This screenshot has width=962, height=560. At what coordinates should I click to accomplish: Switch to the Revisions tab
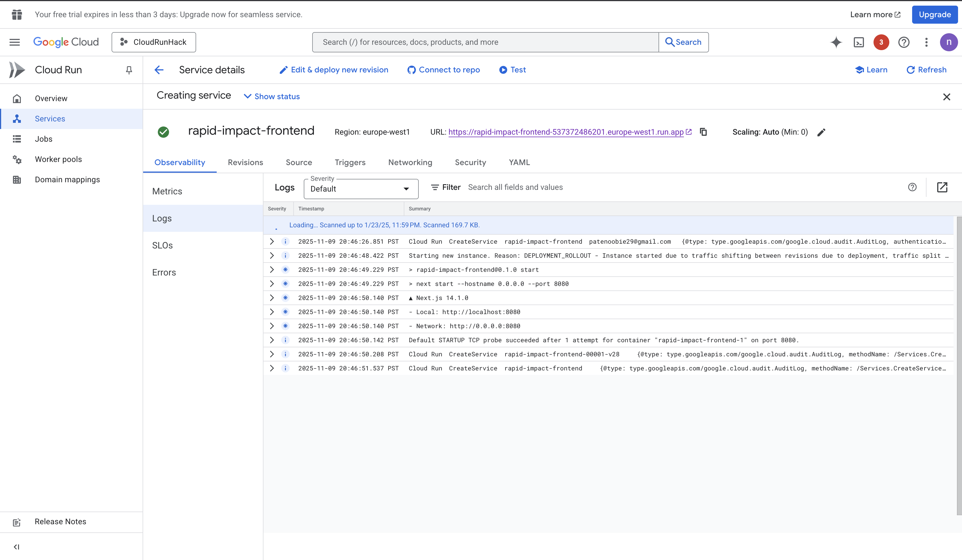tap(245, 162)
